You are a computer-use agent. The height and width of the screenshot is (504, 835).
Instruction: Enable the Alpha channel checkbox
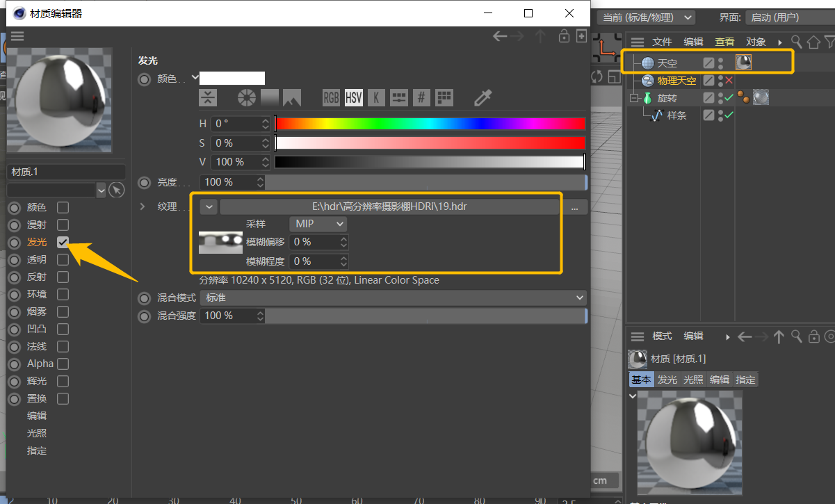(63, 364)
